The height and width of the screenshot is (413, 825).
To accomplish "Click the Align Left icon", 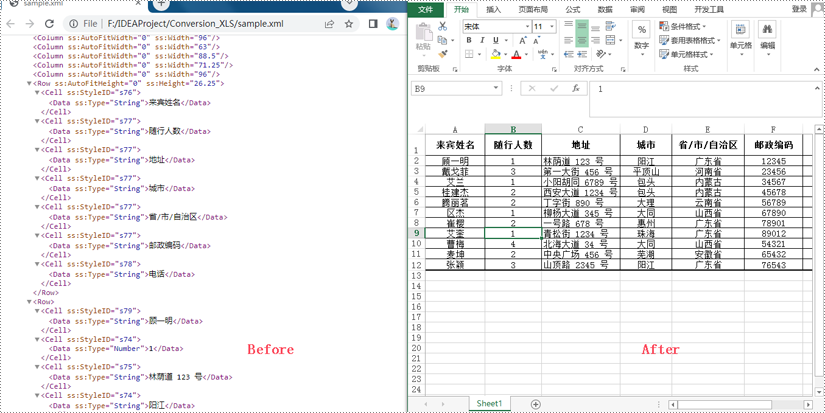I will tap(568, 41).
